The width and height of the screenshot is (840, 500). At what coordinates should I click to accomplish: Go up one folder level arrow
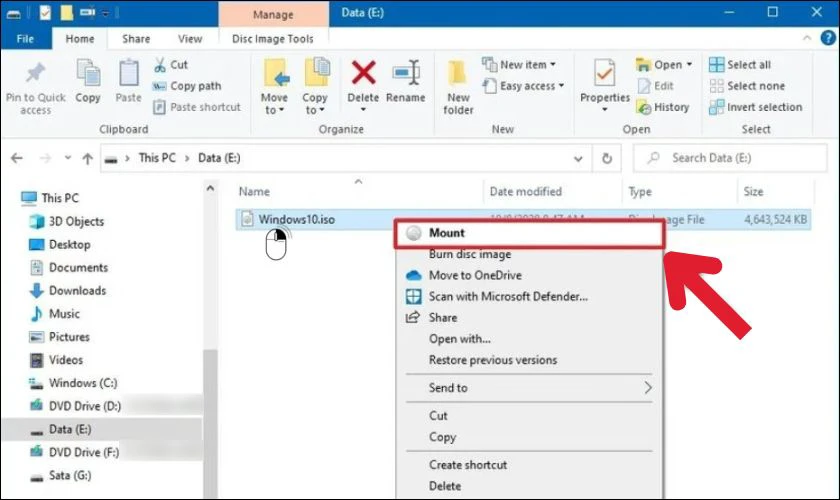[87, 159]
